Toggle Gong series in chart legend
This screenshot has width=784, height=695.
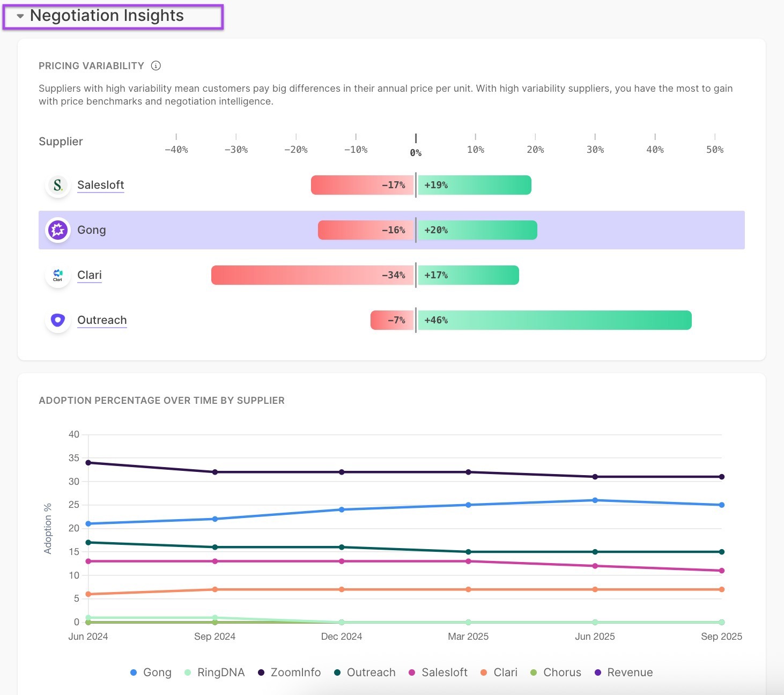tap(151, 672)
